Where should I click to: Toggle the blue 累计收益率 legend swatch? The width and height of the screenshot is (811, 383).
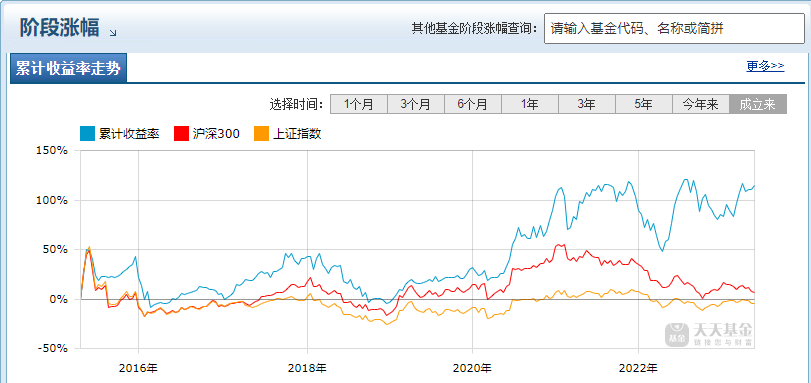point(87,135)
